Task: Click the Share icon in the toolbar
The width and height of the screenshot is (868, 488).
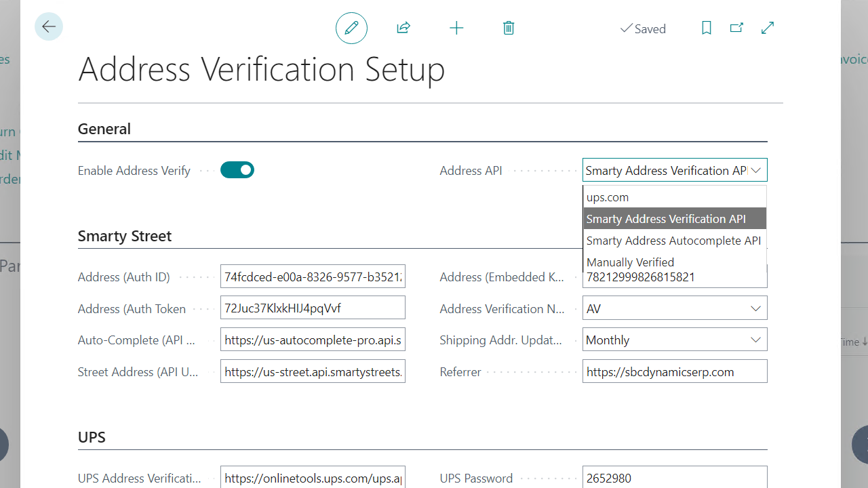Action: (403, 28)
